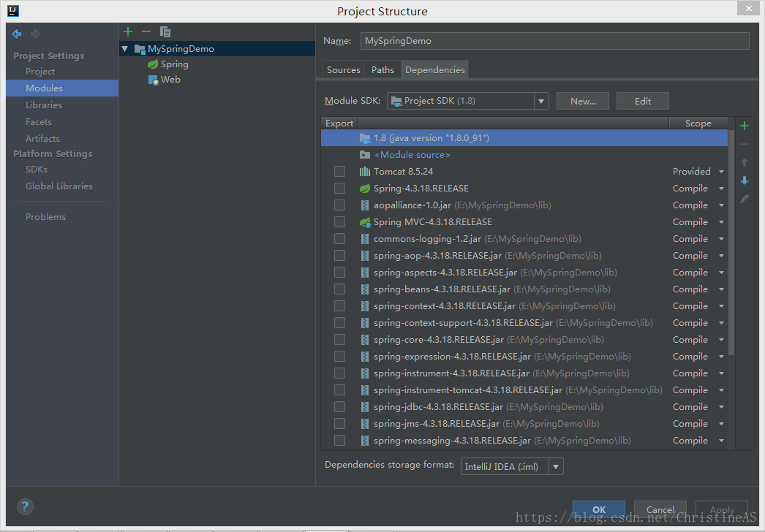Image resolution: width=765 pixels, height=532 pixels.
Task: Click the Tomcat 8.5.24 library icon
Action: point(365,172)
